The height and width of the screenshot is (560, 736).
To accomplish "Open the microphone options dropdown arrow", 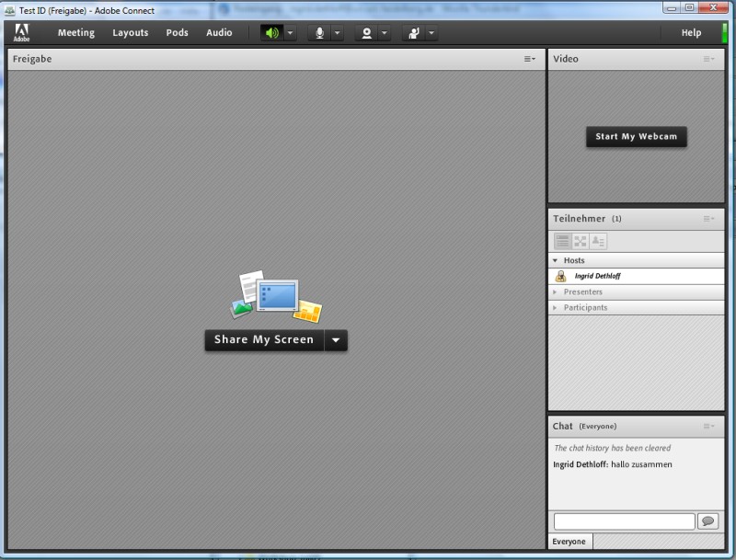I will click(x=337, y=33).
